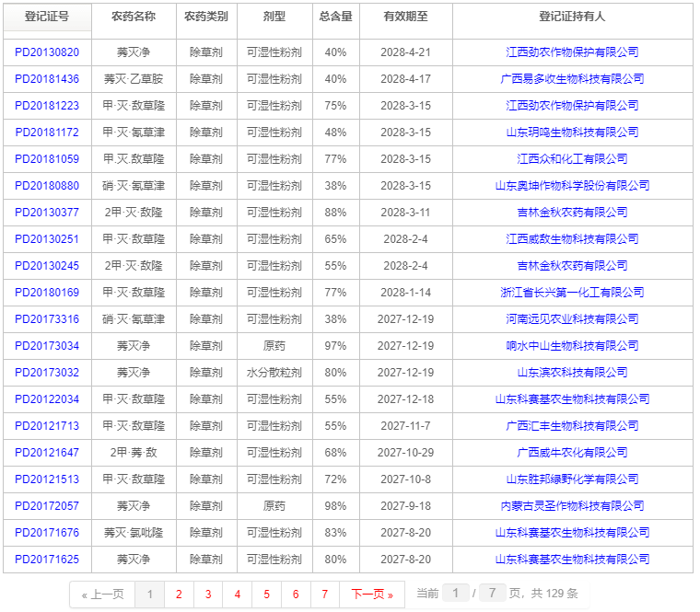
Task: Click the 下一页 next page button
Action: tap(372, 595)
